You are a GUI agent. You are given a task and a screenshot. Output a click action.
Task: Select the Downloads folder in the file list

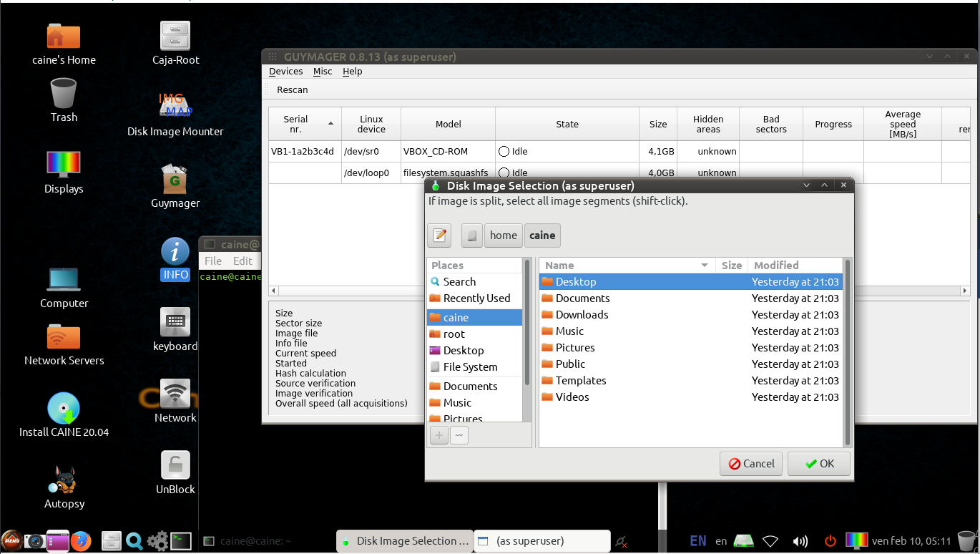coord(582,315)
